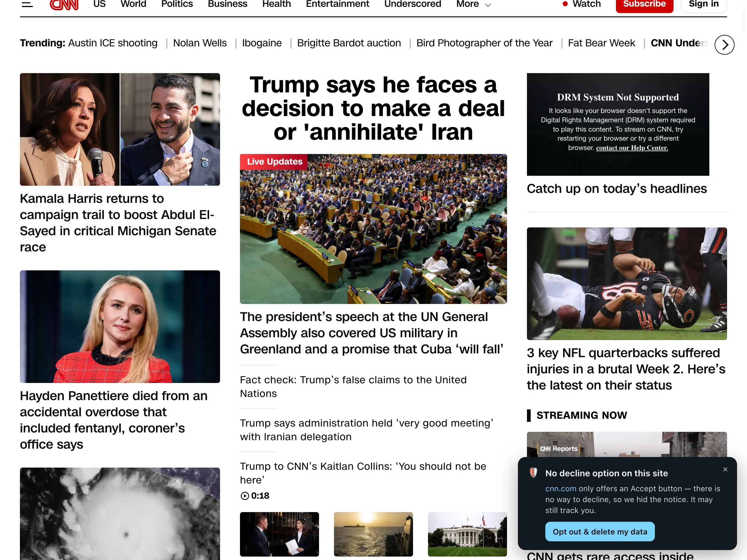This screenshot has height=560, width=747.
Task: Open trending topic Nolan Wells
Action: pos(200,43)
